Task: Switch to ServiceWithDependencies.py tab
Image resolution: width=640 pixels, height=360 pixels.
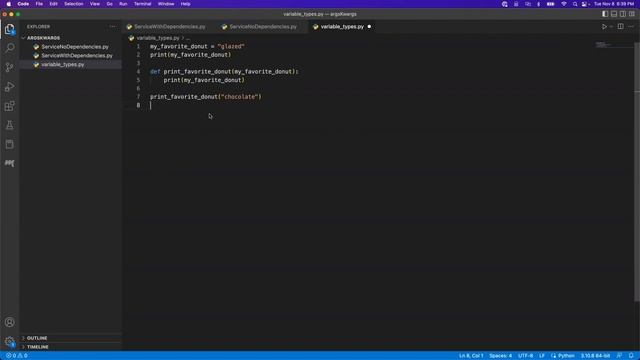Action: (x=169, y=27)
